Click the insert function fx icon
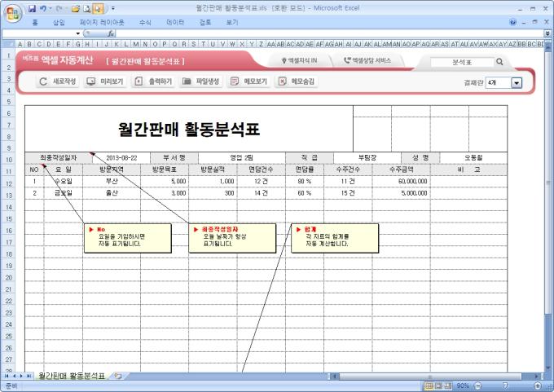Image resolution: width=554 pixels, height=392 pixels. 111,33
